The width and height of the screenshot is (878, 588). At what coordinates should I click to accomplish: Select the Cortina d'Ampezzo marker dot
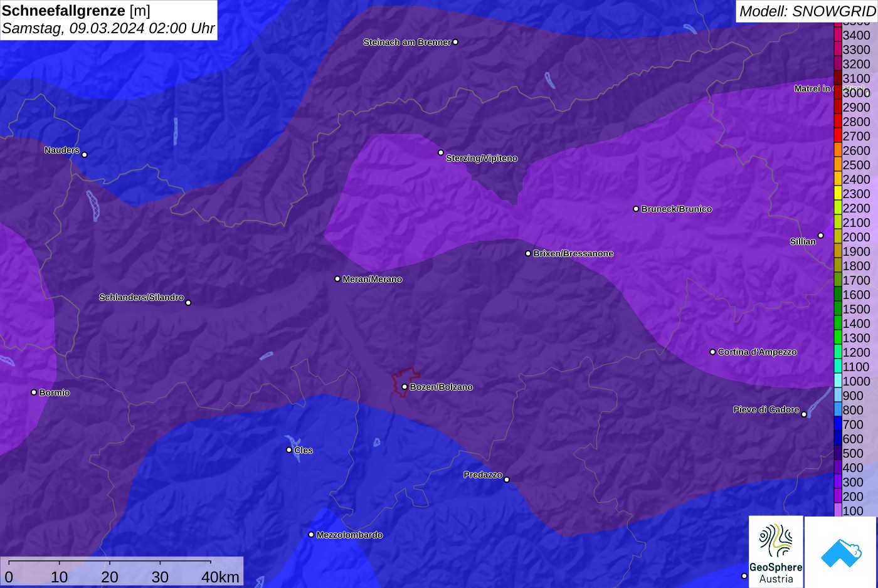click(712, 352)
